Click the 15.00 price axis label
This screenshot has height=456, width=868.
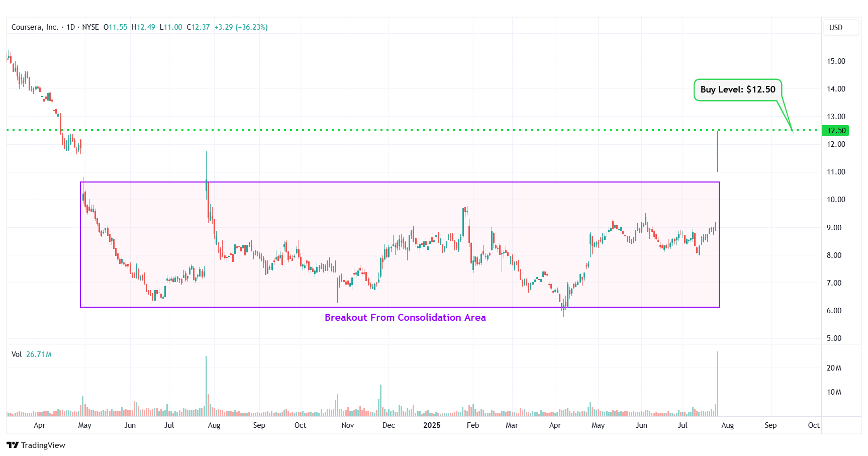click(x=836, y=61)
